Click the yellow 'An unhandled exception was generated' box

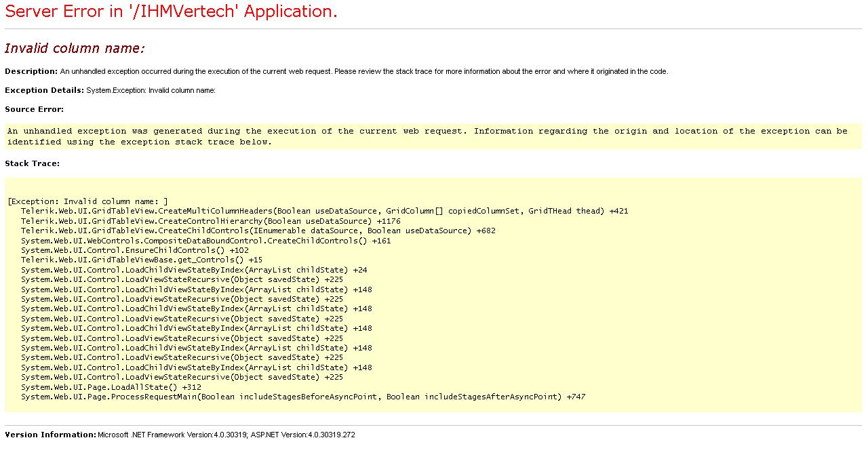427,136
